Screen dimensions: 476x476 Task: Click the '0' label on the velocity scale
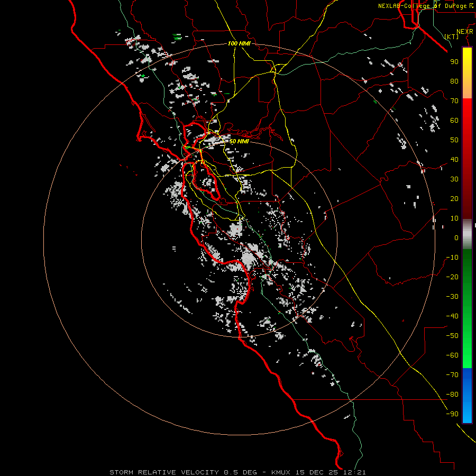coord(456,237)
